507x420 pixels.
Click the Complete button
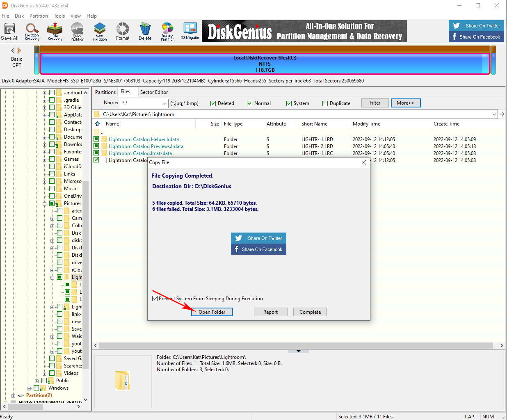coord(310,312)
